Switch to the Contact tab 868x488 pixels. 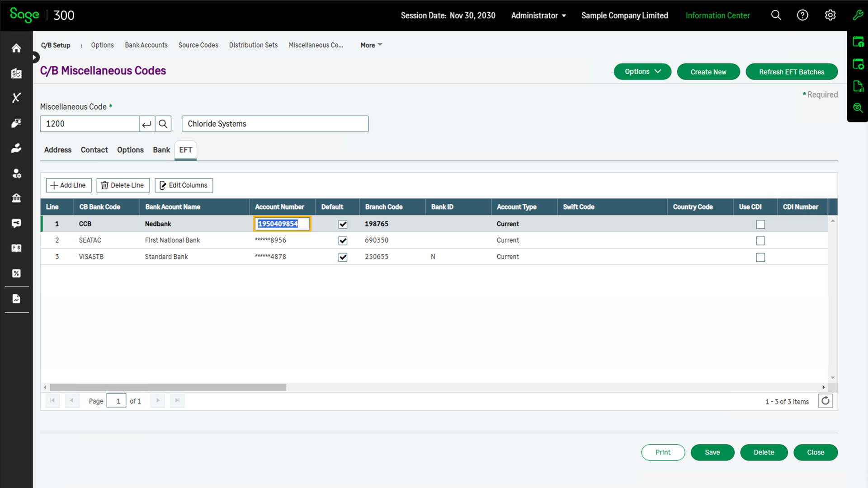tap(94, 150)
